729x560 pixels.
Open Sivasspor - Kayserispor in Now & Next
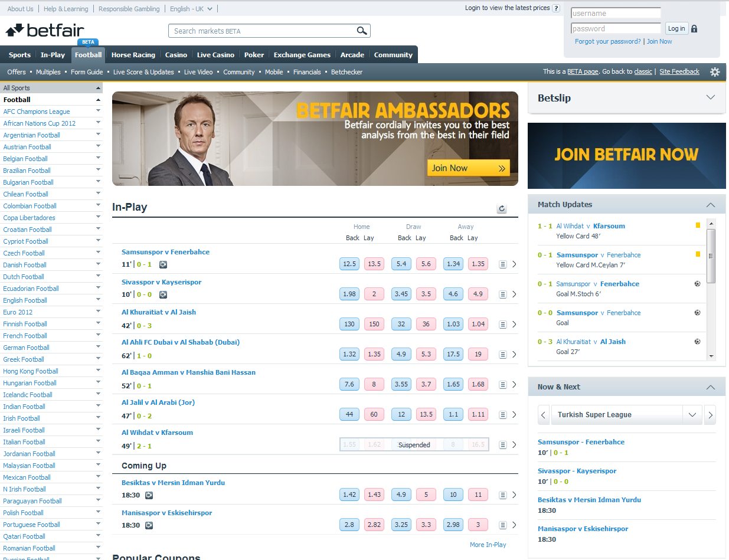tap(577, 471)
